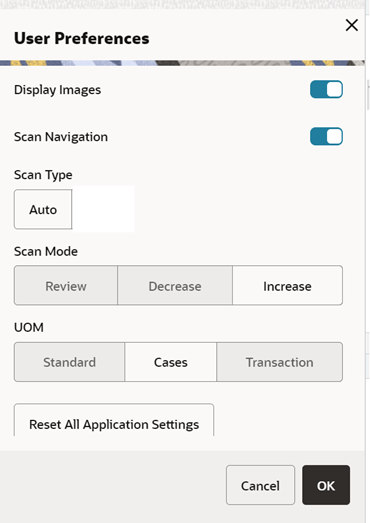This screenshot has height=523, width=370.
Task: Select Auto scan type
Action: point(43,209)
